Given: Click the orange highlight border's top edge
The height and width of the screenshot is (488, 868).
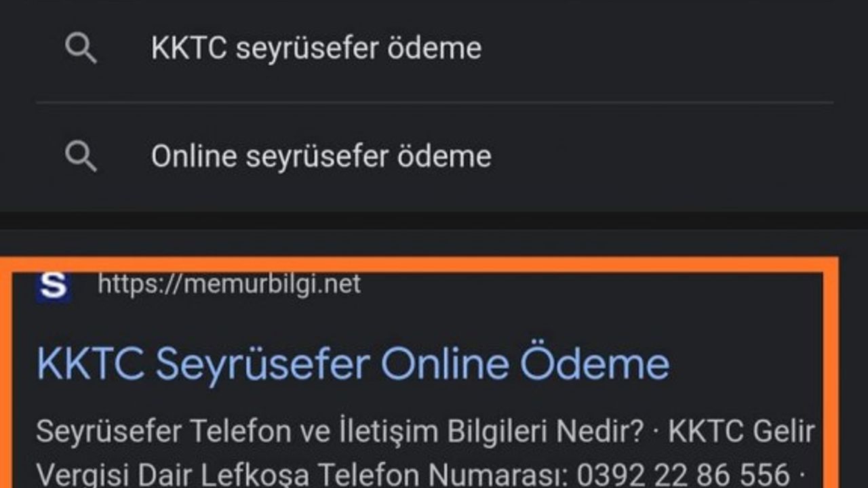Looking at the screenshot, I should pyautogui.click(x=434, y=265).
